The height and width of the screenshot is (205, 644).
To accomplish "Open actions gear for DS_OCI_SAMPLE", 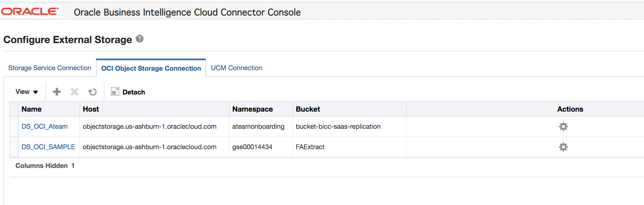I will click(563, 147).
